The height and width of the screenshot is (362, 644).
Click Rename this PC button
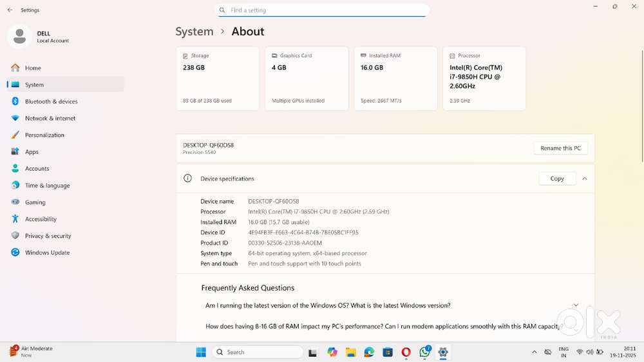click(x=561, y=148)
